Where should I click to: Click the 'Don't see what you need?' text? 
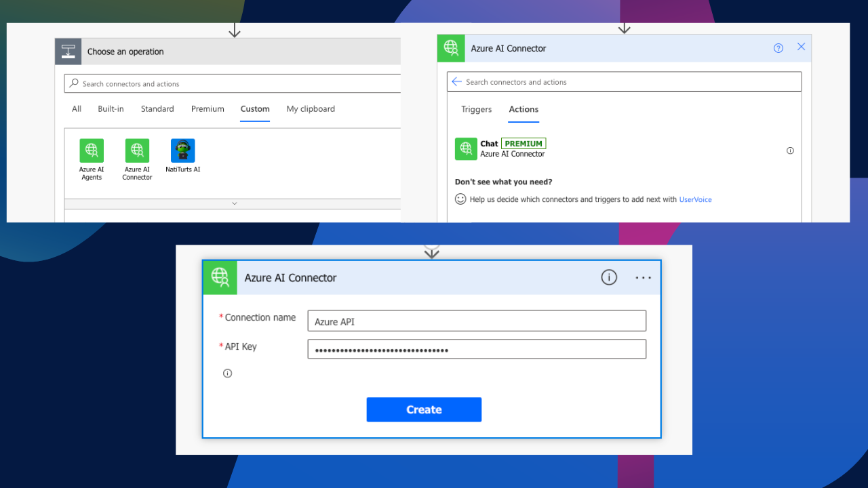click(x=503, y=182)
